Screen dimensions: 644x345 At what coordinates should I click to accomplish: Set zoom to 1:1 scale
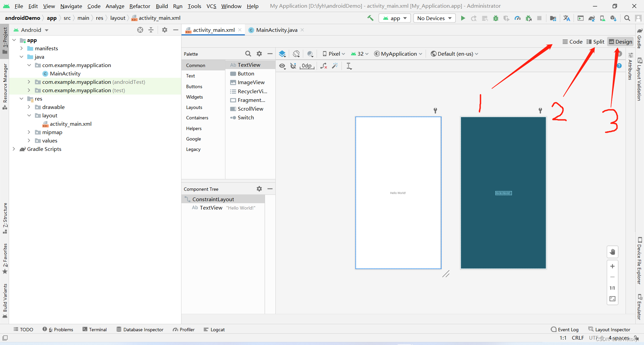(612, 288)
